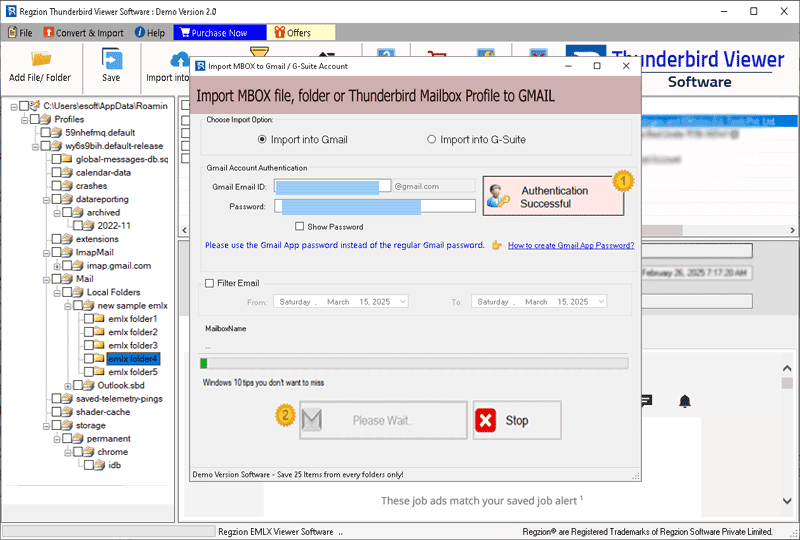Collapse the storage tree node
The height and width of the screenshot is (540, 800).
point(46,426)
